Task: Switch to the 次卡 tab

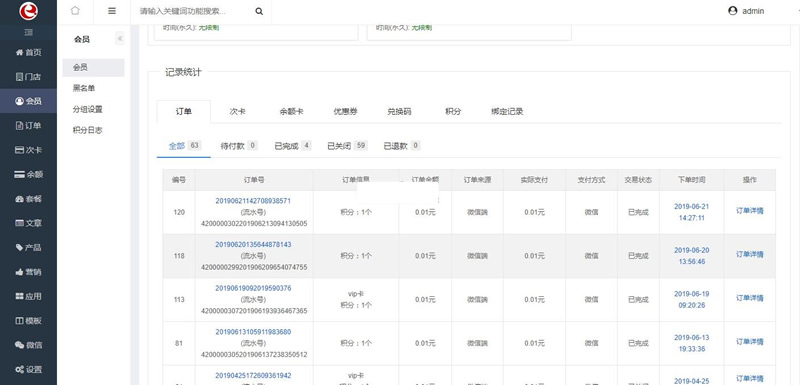Action: pyautogui.click(x=237, y=112)
